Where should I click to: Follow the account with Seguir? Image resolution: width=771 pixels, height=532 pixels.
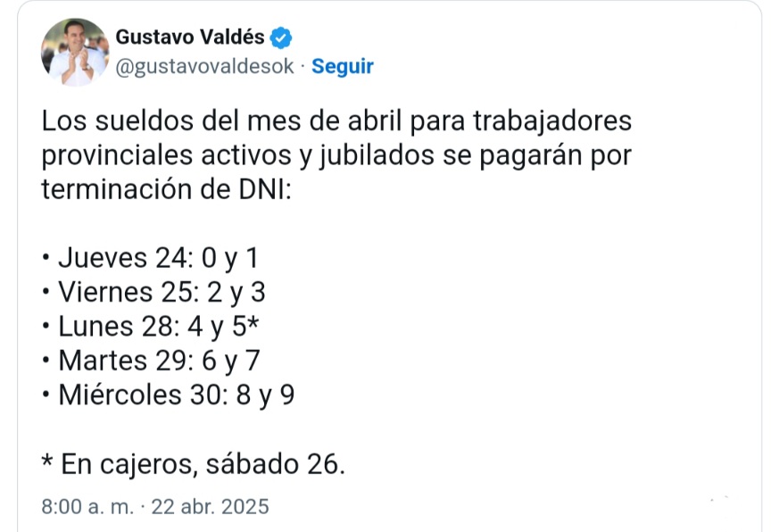pos(343,66)
